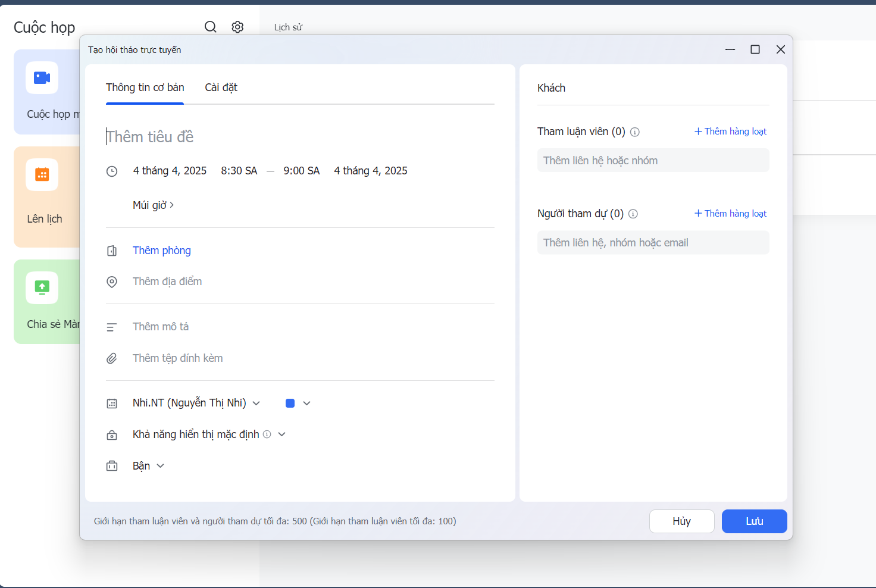Click the video camera new meeting icon
Viewport: 876px width, 588px height.
click(42, 77)
